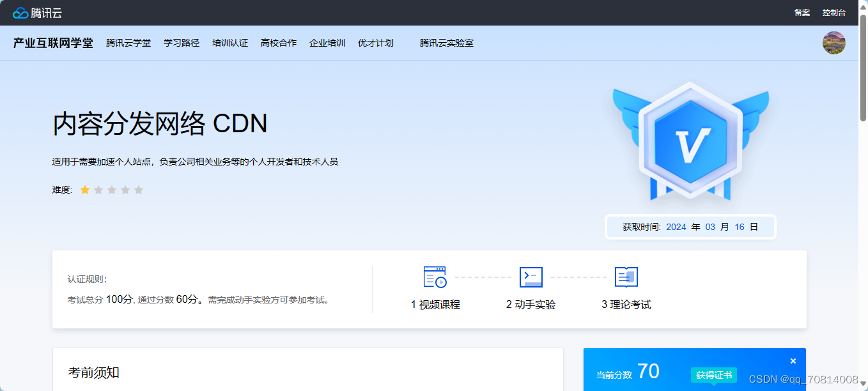Viewport: 868px width, 391px height.
Task: Click the 内容分发网络 CDN heading
Action: pos(160,124)
